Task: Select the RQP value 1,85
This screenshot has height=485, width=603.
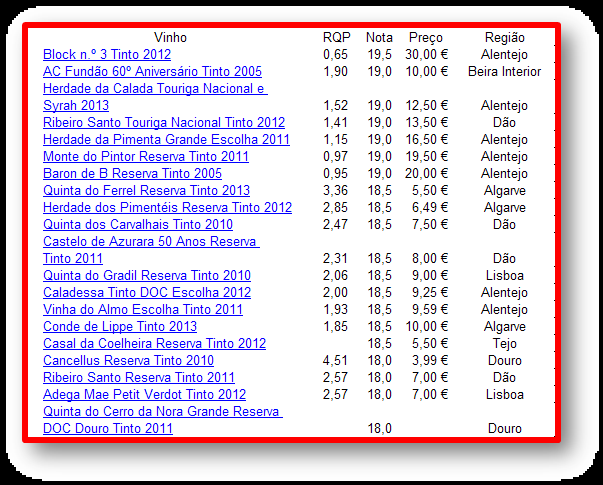Action: click(335, 327)
